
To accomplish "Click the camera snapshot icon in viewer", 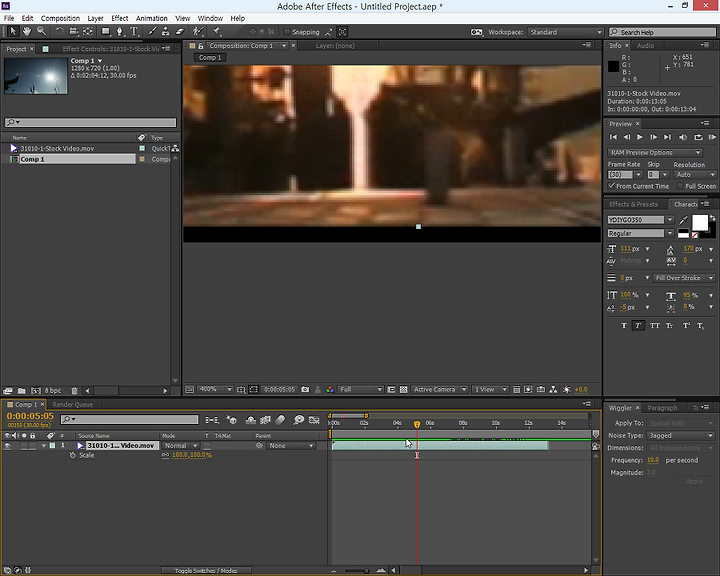I will [x=305, y=390].
